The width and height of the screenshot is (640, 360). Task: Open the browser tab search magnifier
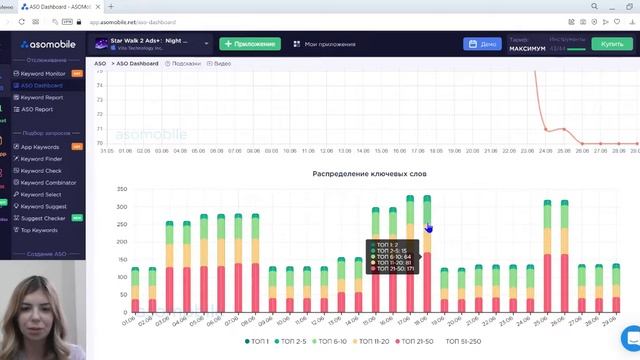594,7
